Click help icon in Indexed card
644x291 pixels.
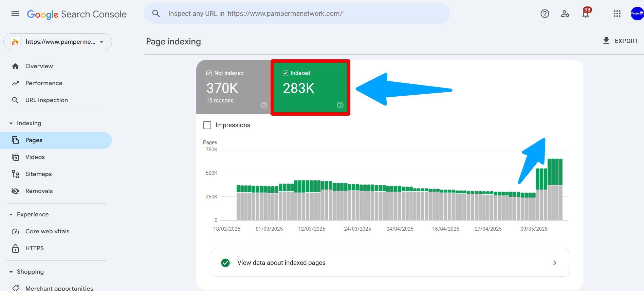pyautogui.click(x=340, y=105)
